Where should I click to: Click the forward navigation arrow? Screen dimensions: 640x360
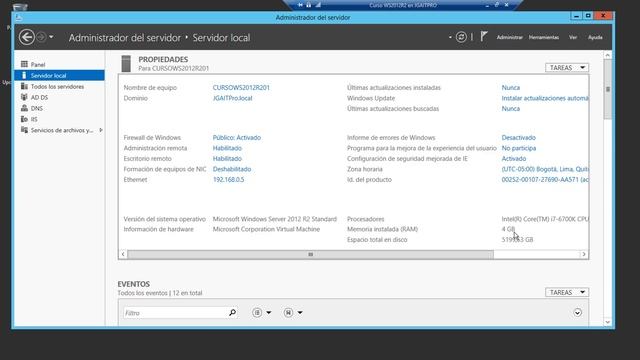coord(41,37)
